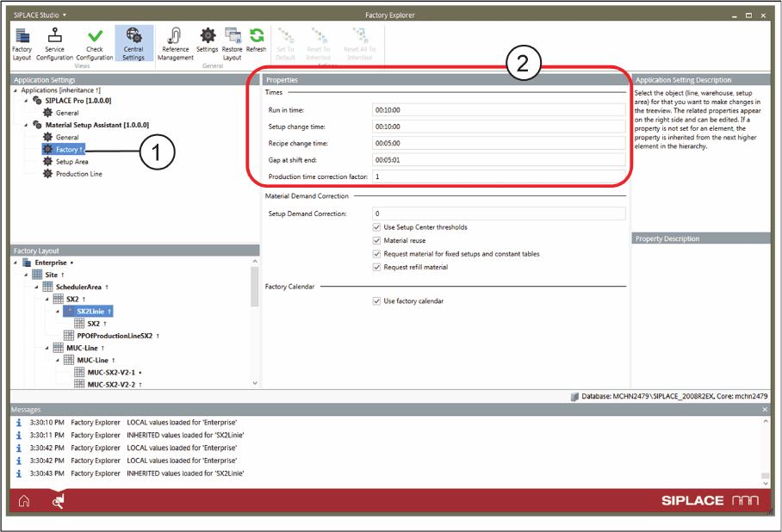Click the Production Line gear icon

coord(47,174)
